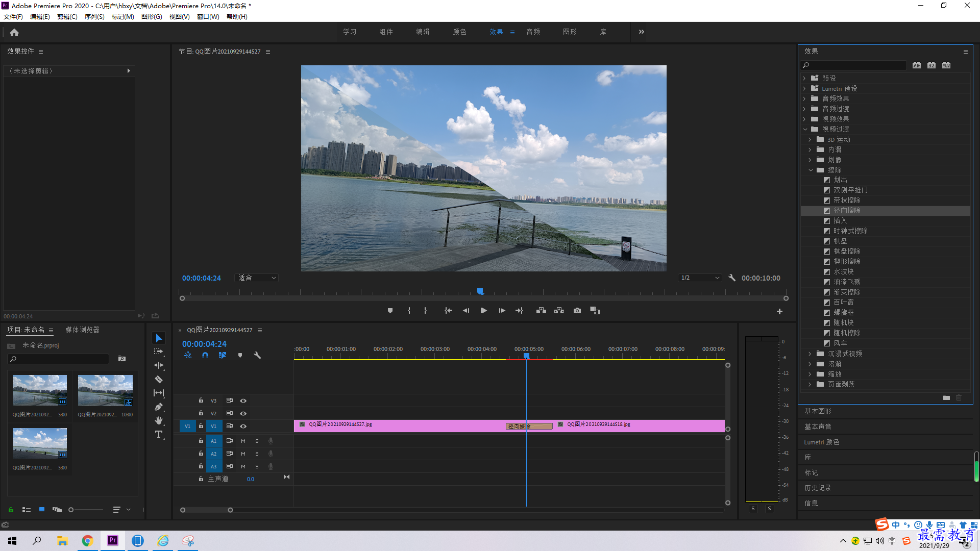This screenshot has width=980, height=551.
Task: Expand the 音频效果 folder
Action: pyautogui.click(x=805, y=98)
